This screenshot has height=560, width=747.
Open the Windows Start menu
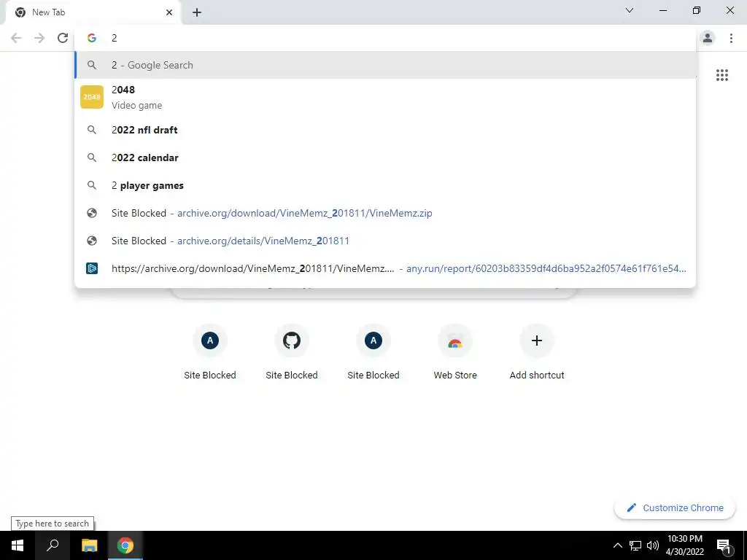(18, 545)
